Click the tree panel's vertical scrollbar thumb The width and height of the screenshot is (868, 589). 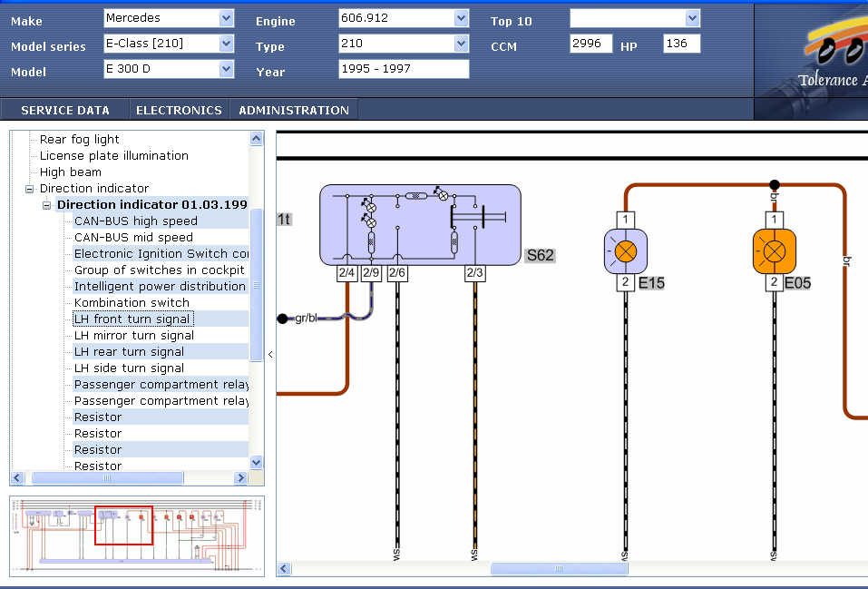click(257, 285)
